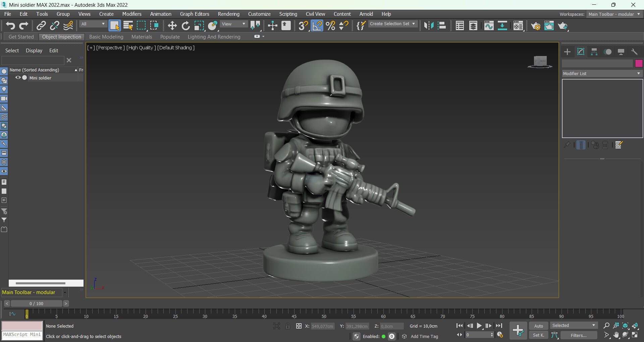Viewport: 644px width, 342px height.
Task: Open the Scripting menu
Action: pyautogui.click(x=288, y=14)
